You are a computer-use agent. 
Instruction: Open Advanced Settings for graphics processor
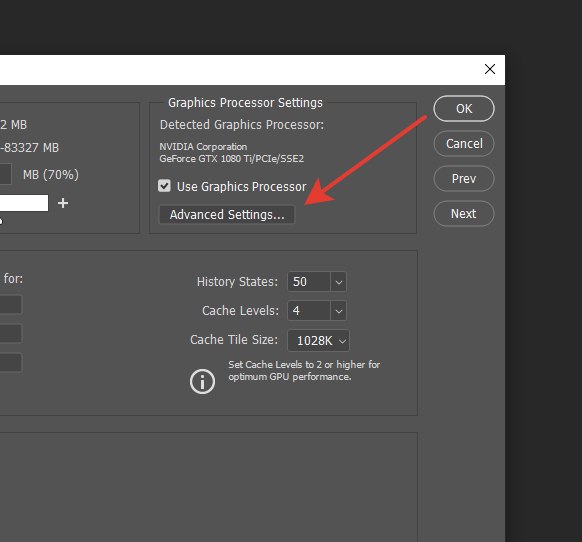pos(227,215)
